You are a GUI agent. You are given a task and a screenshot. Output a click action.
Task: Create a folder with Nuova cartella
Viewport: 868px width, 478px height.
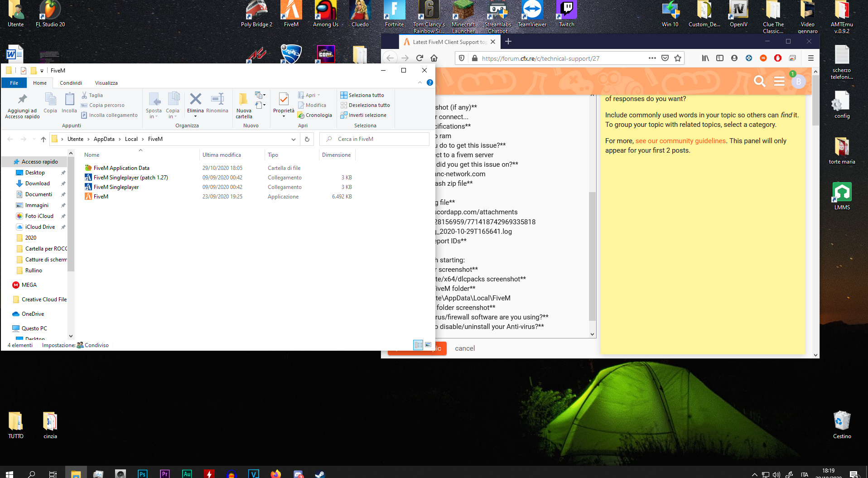(x=244, y=104)
